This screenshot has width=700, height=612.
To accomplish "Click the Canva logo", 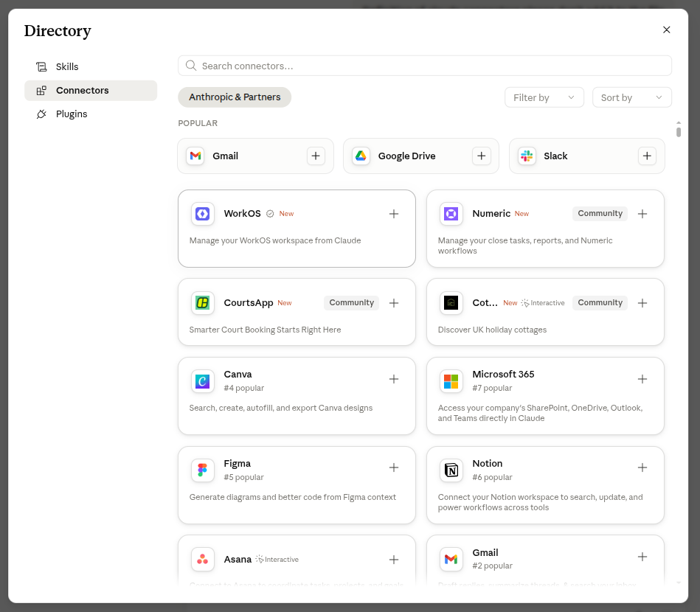I will (x=203, y=381).
